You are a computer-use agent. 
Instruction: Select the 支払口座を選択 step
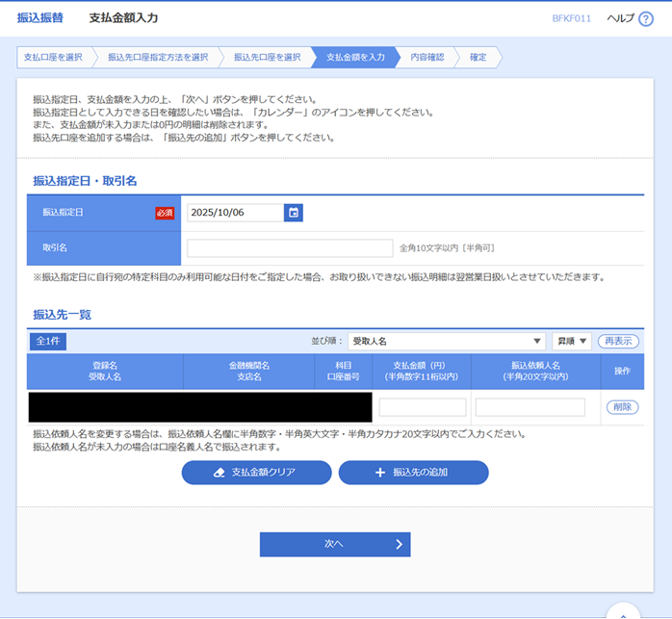(53, 57)
